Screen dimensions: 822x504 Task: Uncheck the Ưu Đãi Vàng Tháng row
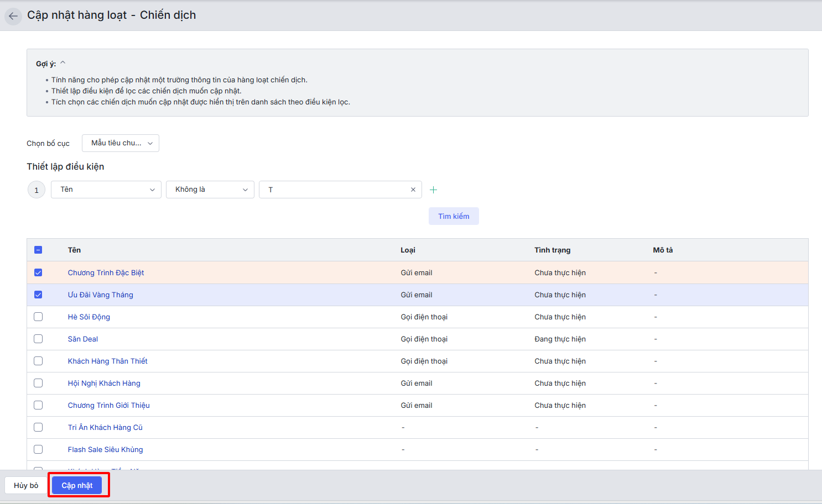coord(38,295)
